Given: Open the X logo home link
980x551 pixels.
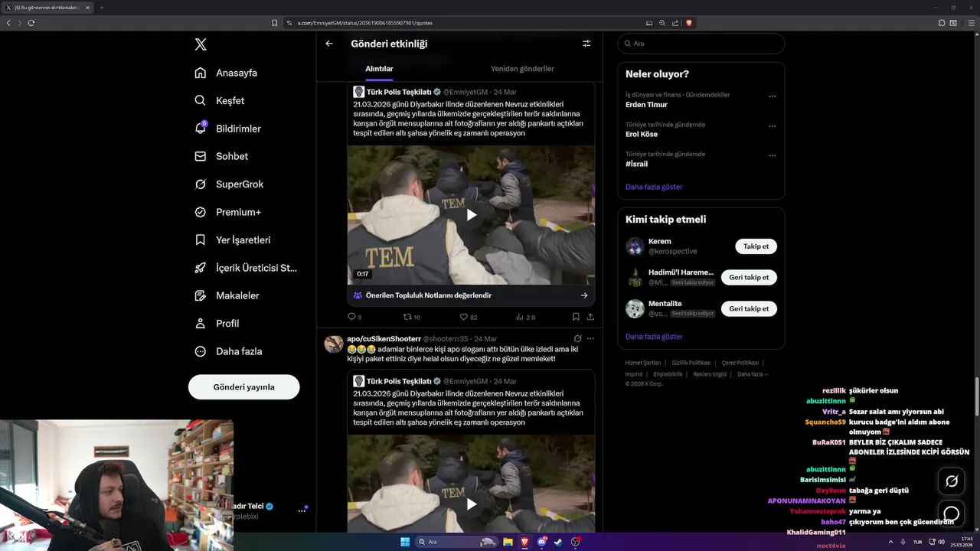Looking at the screenshot, I should tap(201, 44).
